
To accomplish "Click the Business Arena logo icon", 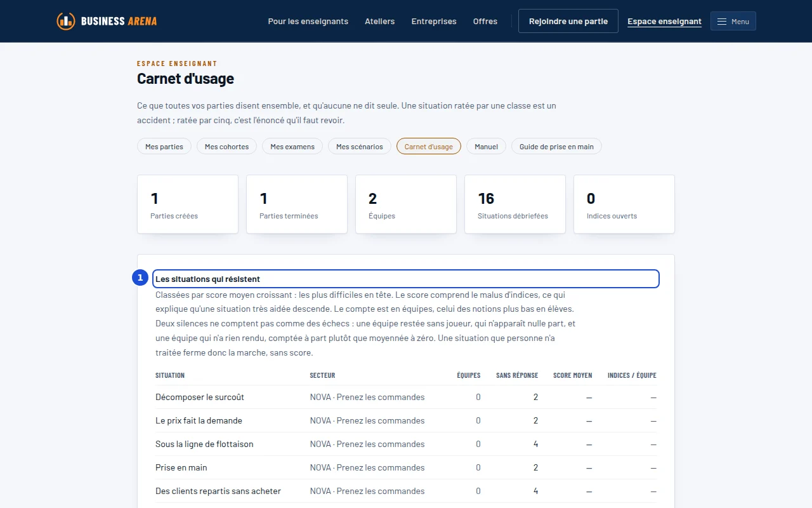I will click(x=66, y=21).
